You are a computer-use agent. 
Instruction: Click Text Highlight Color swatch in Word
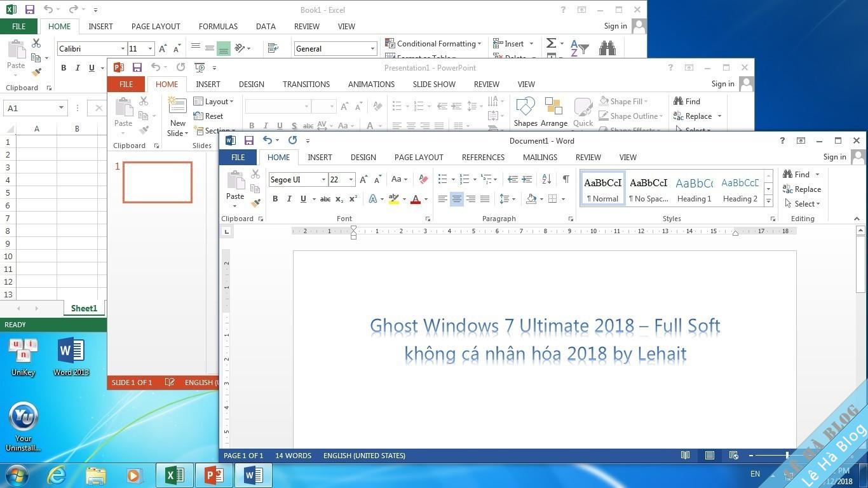click(393, 199)
